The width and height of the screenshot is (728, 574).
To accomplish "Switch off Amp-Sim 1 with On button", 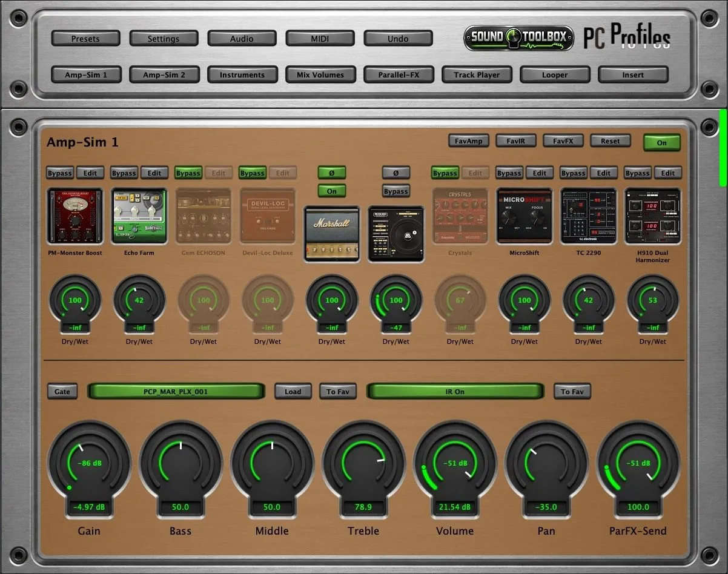I will pos(662,143).
